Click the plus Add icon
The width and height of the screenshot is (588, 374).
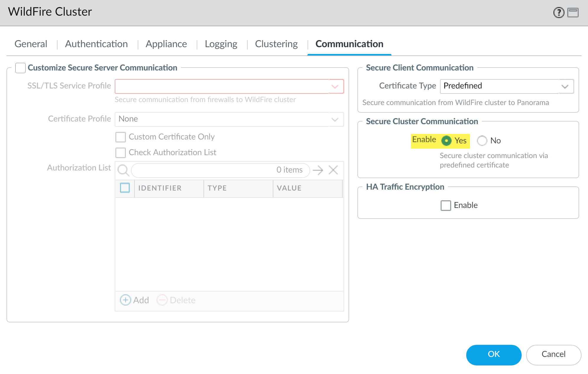[x=125, y=300]
